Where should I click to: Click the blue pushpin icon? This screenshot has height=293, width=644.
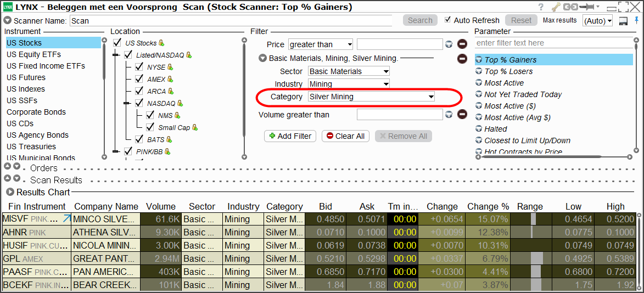pos(637,20)
